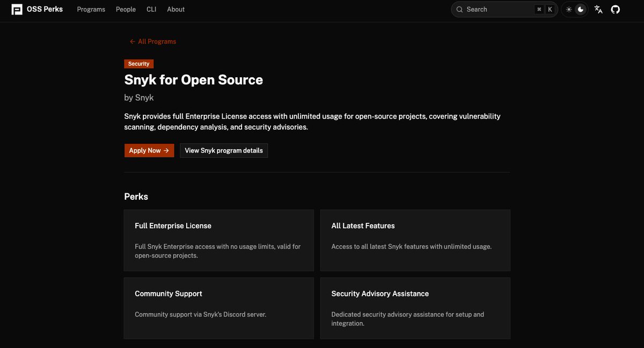The height and width of the screenshot is (348, 644).
Task: Click the magnifier icon in search
Action: coord(460,9)
